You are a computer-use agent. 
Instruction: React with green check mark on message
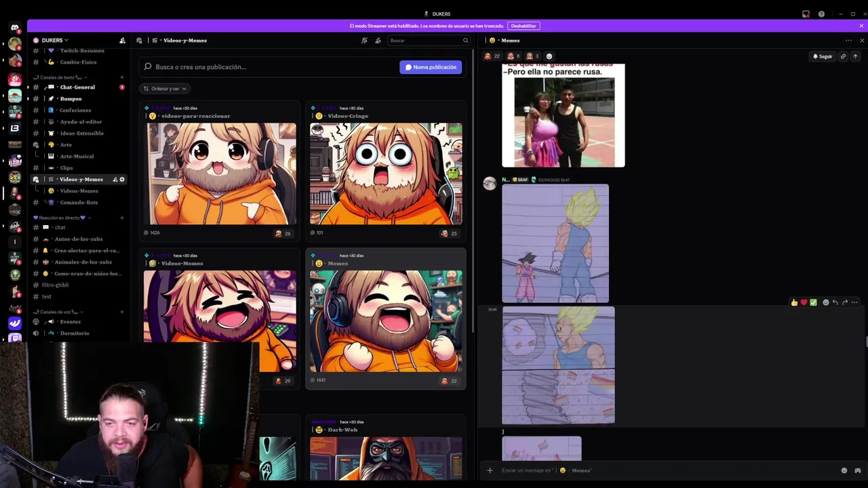(813, 302)
